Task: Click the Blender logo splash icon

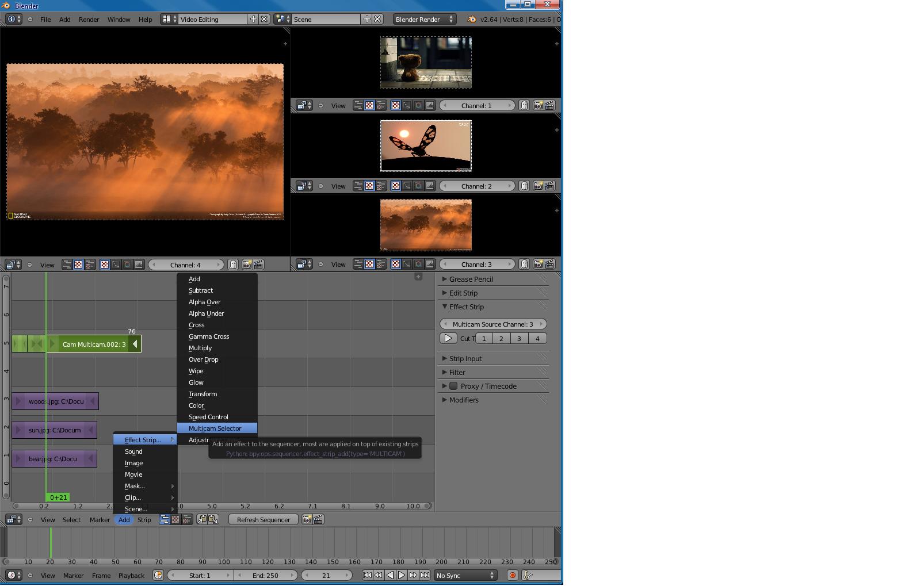Action: pyautogui.click(x=472, y=19)
